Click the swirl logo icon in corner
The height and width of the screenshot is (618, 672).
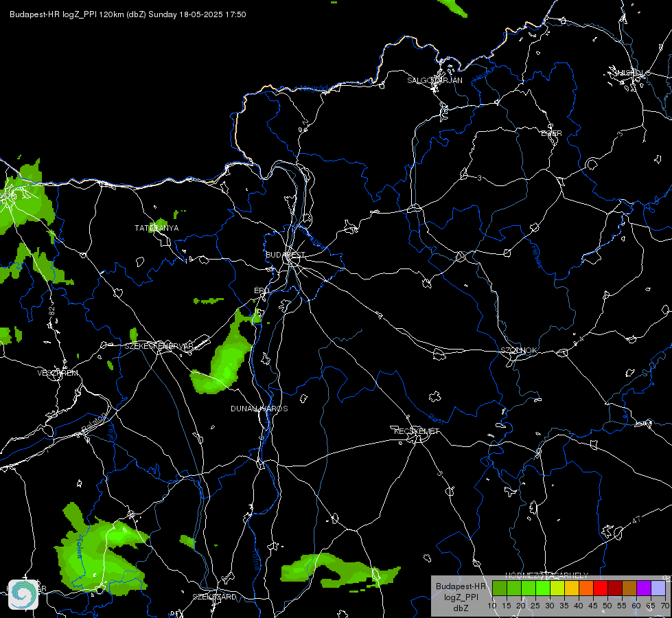pyautogui.click(x=23, y=595)
